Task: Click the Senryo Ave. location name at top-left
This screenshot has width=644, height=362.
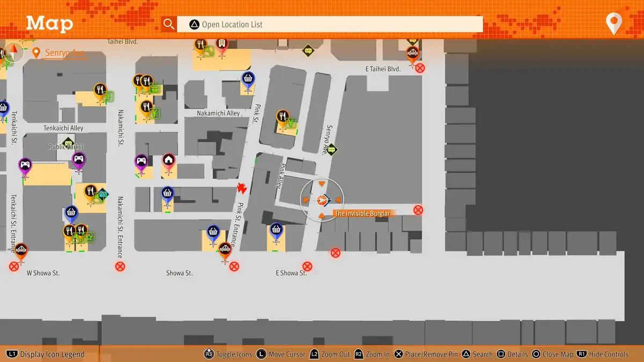Action: tap(64, 53)
